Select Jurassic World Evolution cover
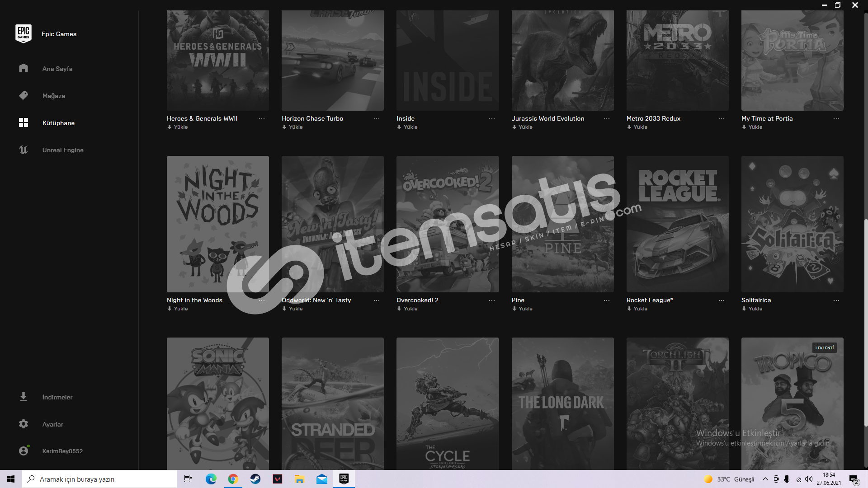 pyautogui.click(x=563, y=61)
